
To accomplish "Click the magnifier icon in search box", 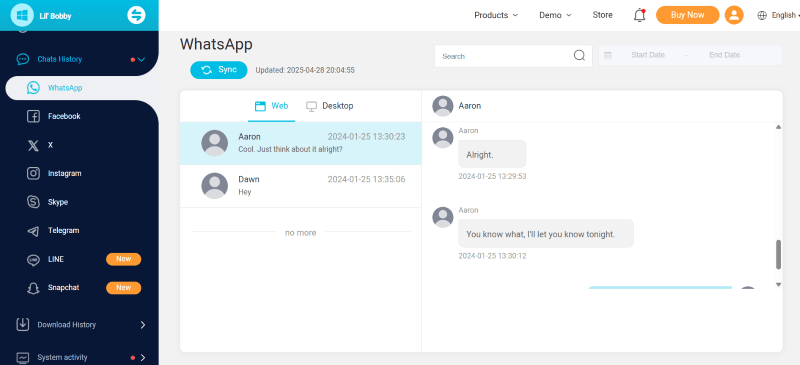I will 579,56.
